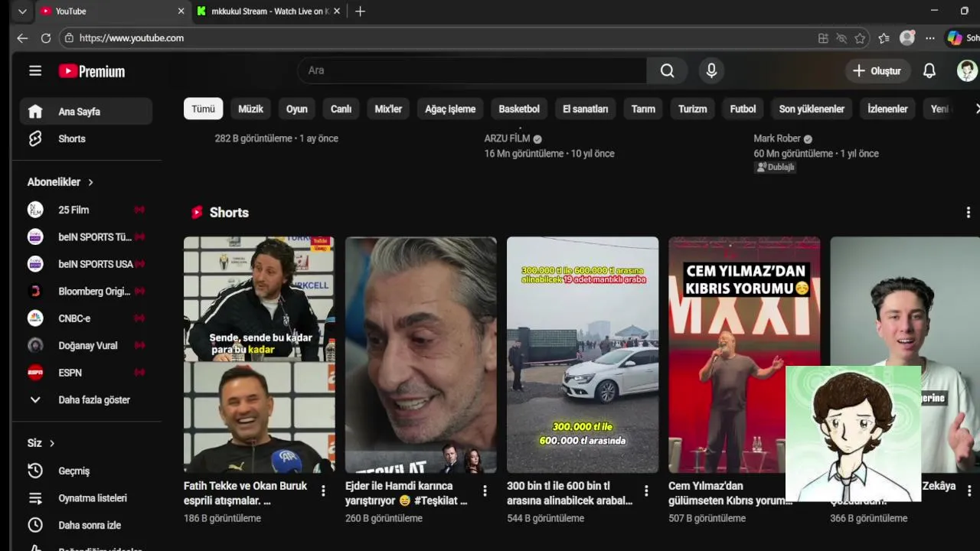Screen dimensions: 980x551
Task: Click the browser address bar URL
Action: coord(131,38)
